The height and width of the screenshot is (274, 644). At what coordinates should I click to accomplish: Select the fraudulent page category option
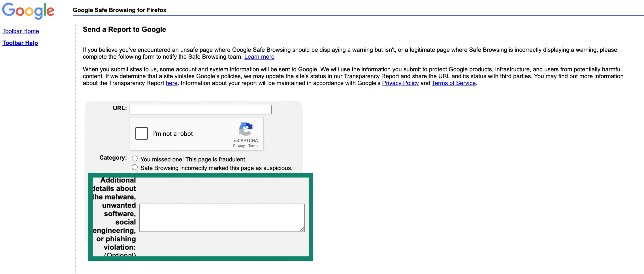135,158
